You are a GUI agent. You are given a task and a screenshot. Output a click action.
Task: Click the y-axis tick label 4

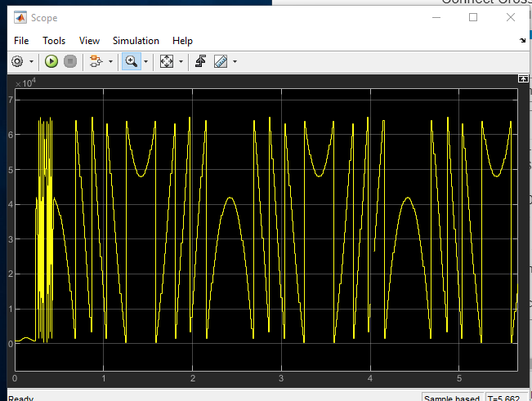tap(11, 204)
